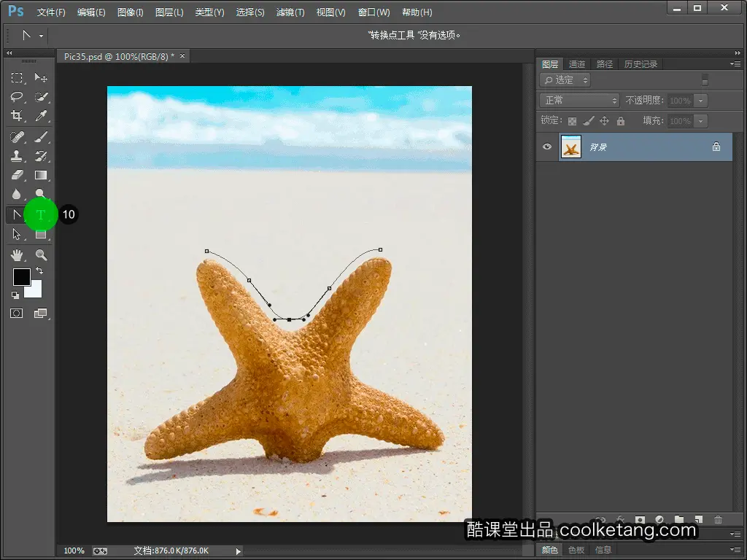Select the Convert Point tool in toolbox
The height and width of the screenshot is (560, 747).
click(x=16, y=215)
